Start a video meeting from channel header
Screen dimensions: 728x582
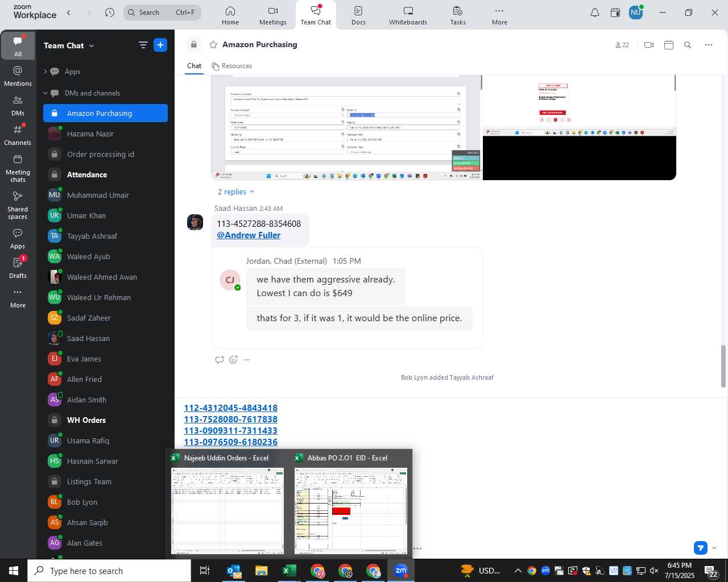click(649, 45)
